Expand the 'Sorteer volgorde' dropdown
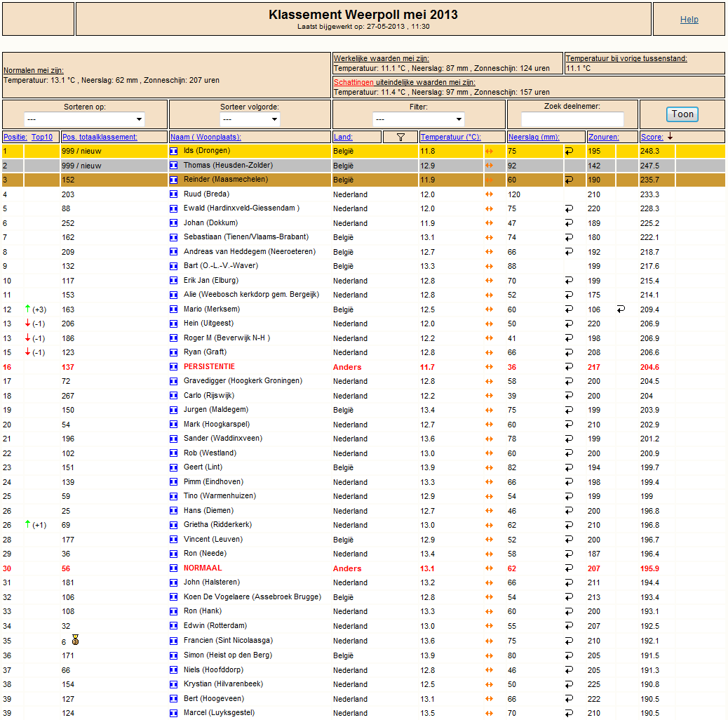Screen dimensions: 728x720 pyautogui.click(x=250, y=119)
